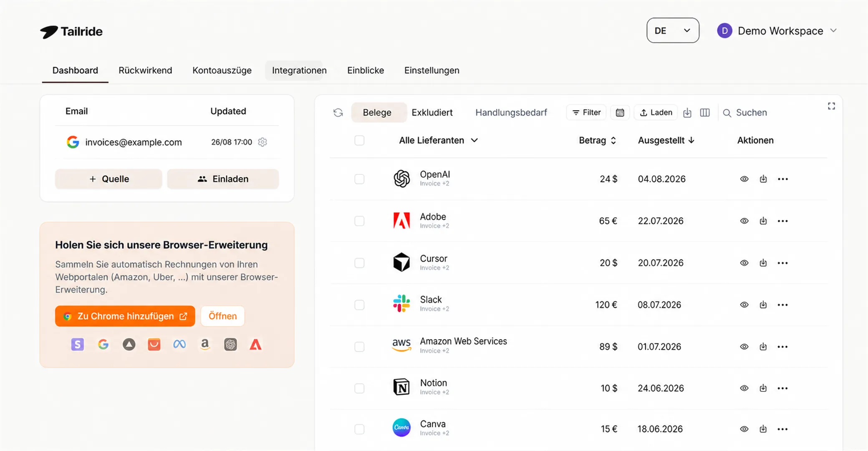Preview the OpenAI invoice with eye icon

(x=744, y=179)
